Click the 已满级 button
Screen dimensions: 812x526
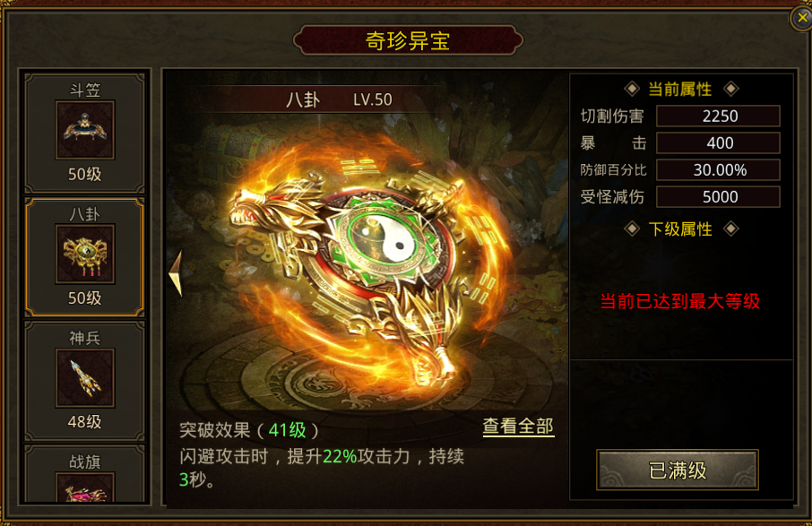pos(678,470)
